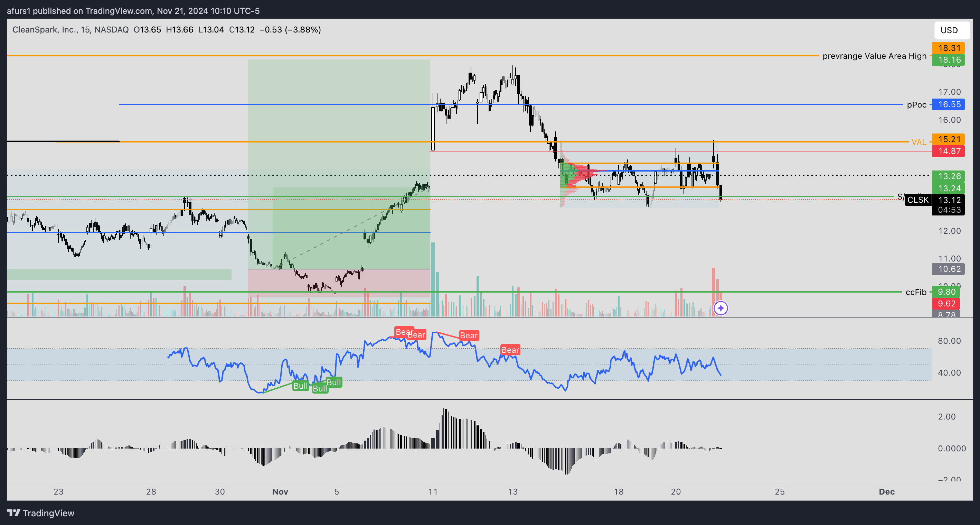Image resolution: width=980 pixels, height=525 pixels.
Task: Click the green 18.16 price label
Action: click(x=949, y=60)
